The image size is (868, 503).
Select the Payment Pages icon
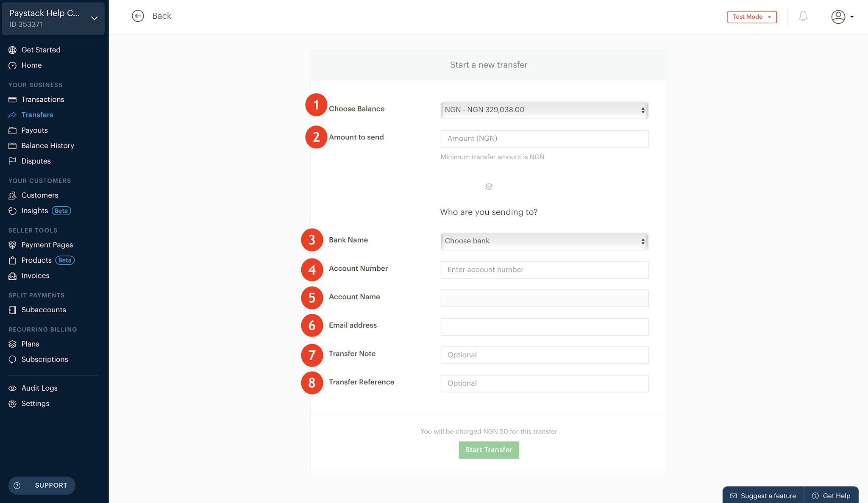[x=12, y=245]
